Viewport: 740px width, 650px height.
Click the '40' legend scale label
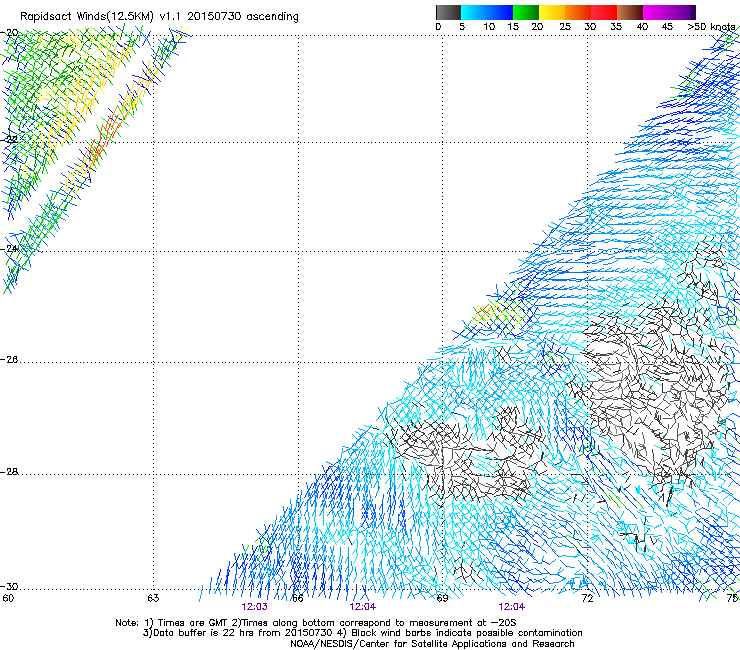pos(642,27)
